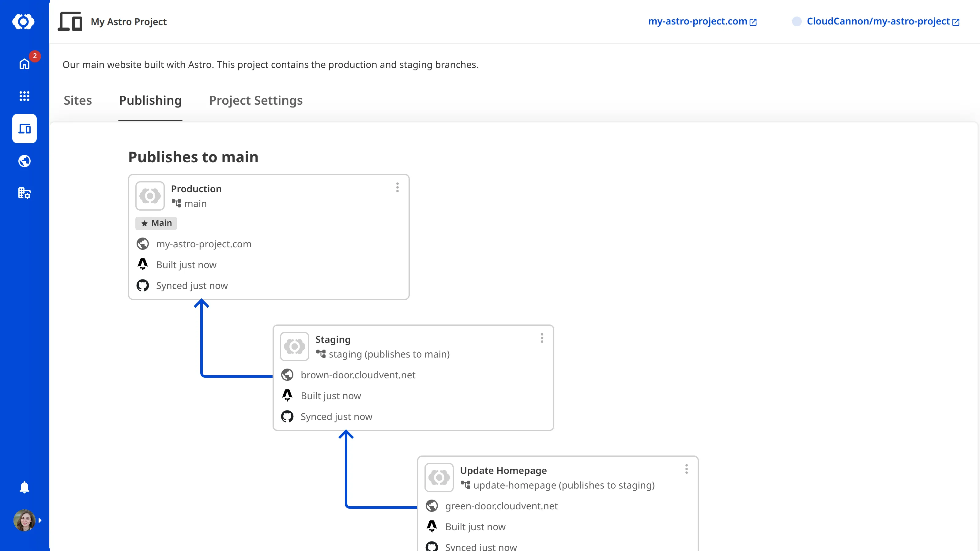This screenshot has height=551, width=980.
Task: Open the Project Settings tab
Action: point(255,100)
